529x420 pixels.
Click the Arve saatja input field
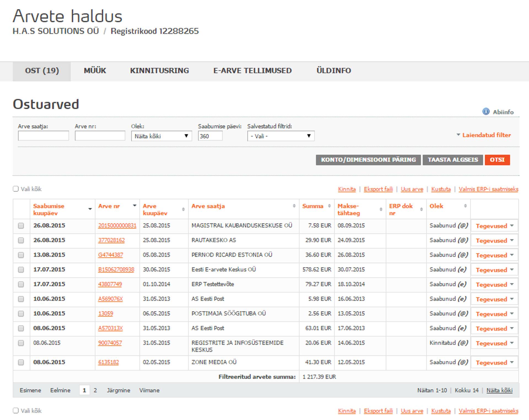tap(43, 136)
